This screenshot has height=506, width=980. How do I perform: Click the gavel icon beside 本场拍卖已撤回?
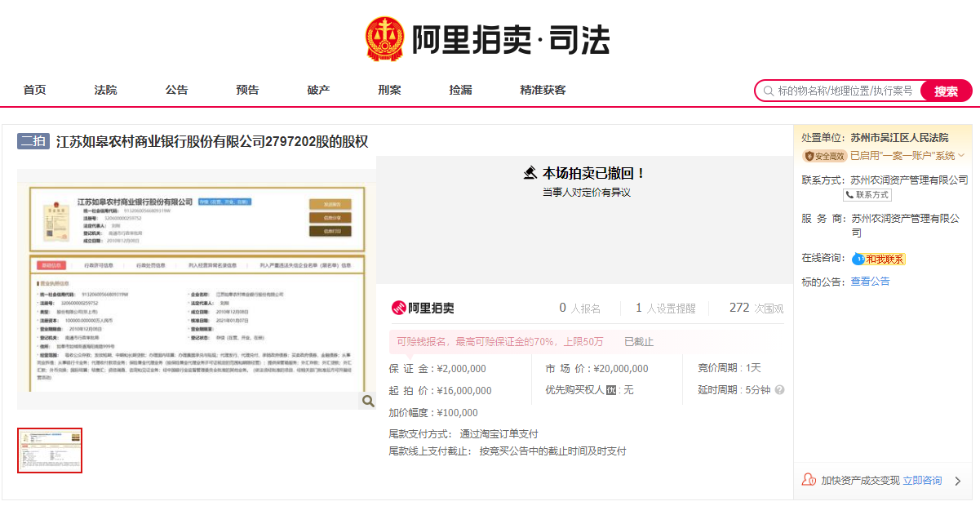530,173
